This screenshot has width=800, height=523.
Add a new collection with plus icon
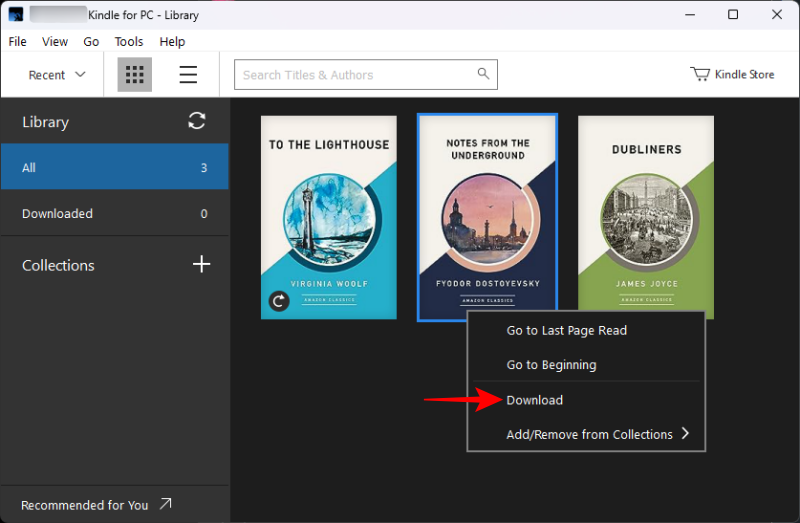tap(201, 264)
